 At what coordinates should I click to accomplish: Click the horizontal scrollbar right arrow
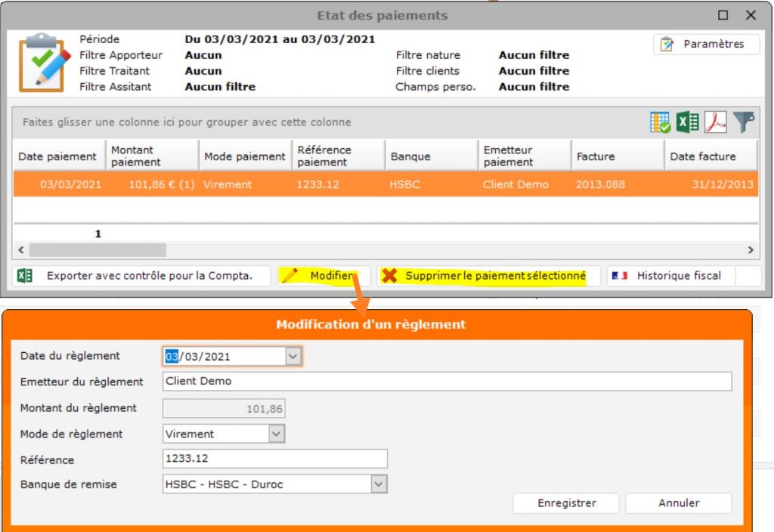[x=751, y=249]
